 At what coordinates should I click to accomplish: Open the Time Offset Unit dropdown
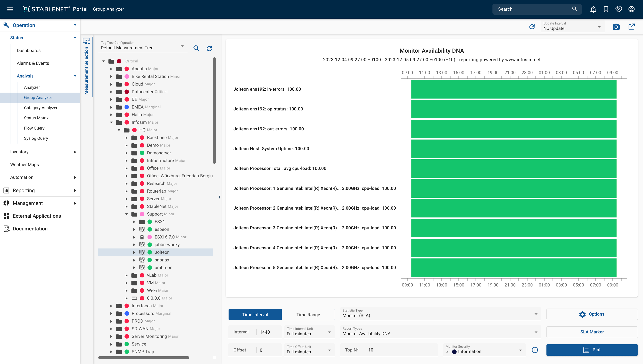pos(309,350)
